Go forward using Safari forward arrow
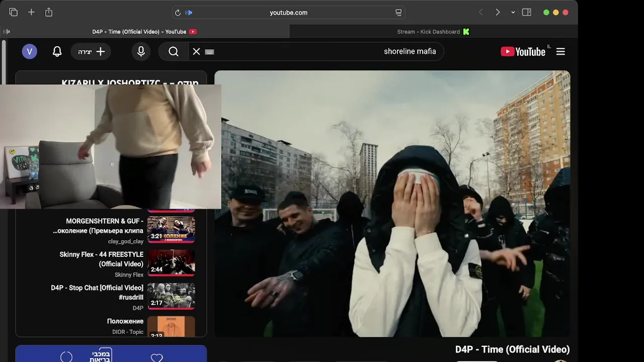This screenshot has width=644, height=362. click(x=498, y=12)
